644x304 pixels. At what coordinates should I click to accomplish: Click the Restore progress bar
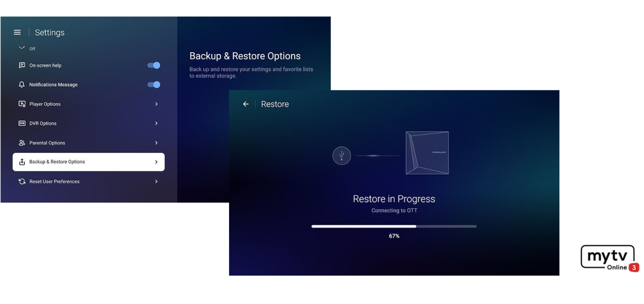tap(394, 226)
